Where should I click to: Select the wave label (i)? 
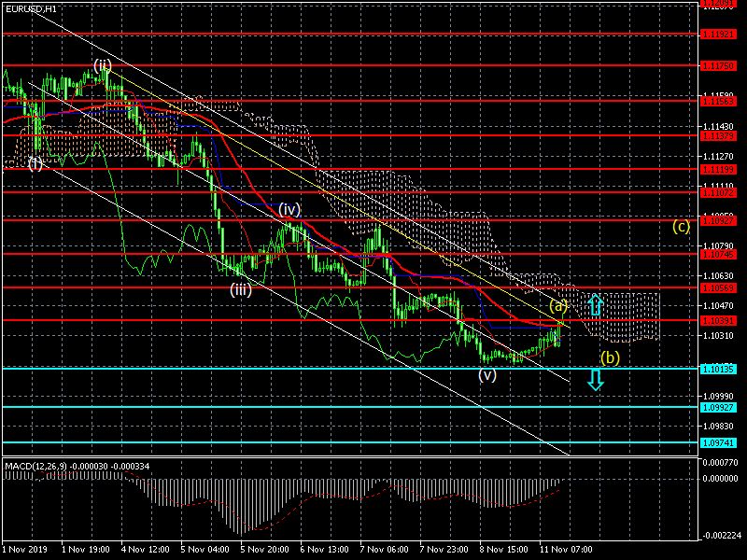[35, 164]
